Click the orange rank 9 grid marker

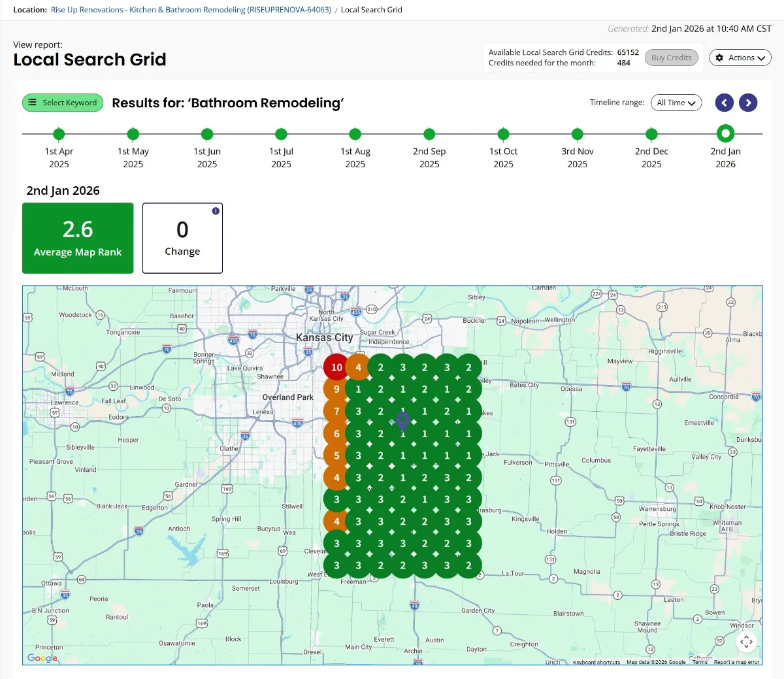pyautogui.click(x=336, y=389)
